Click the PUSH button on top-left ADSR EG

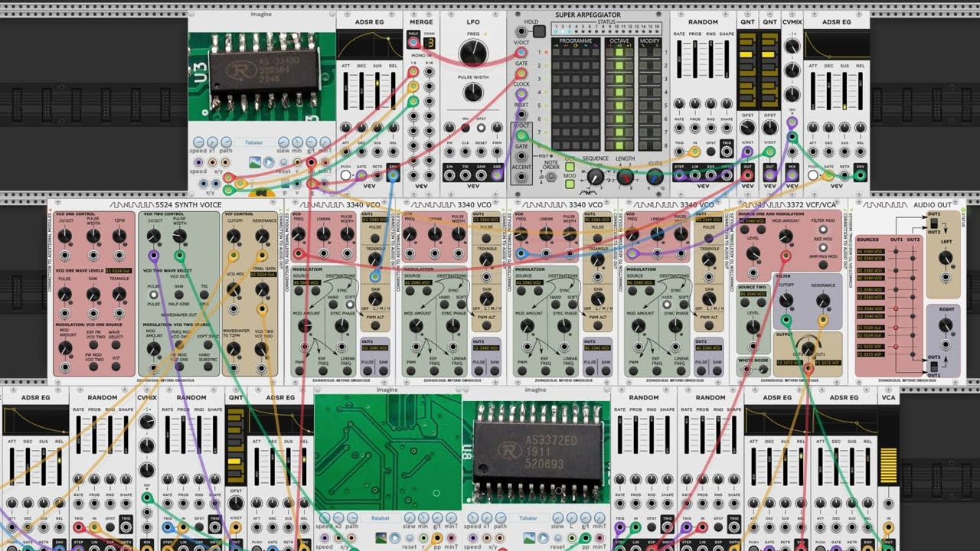[345, 175]
